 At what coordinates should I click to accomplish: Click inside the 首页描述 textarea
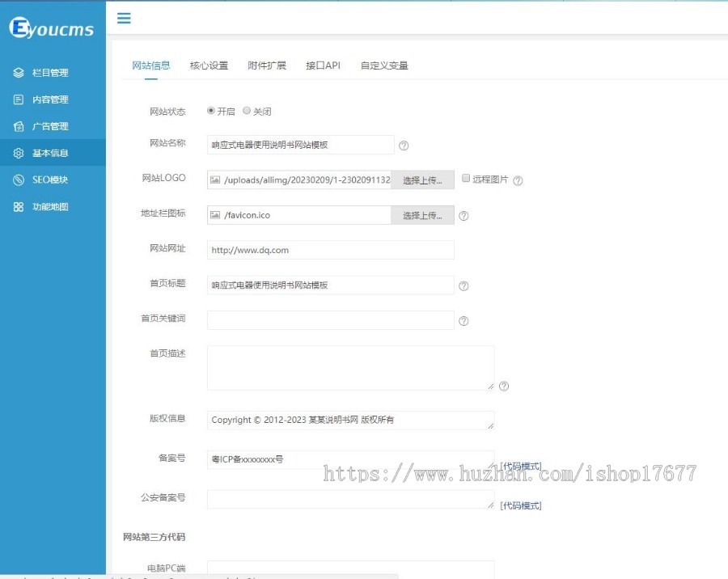pos(350,368)
